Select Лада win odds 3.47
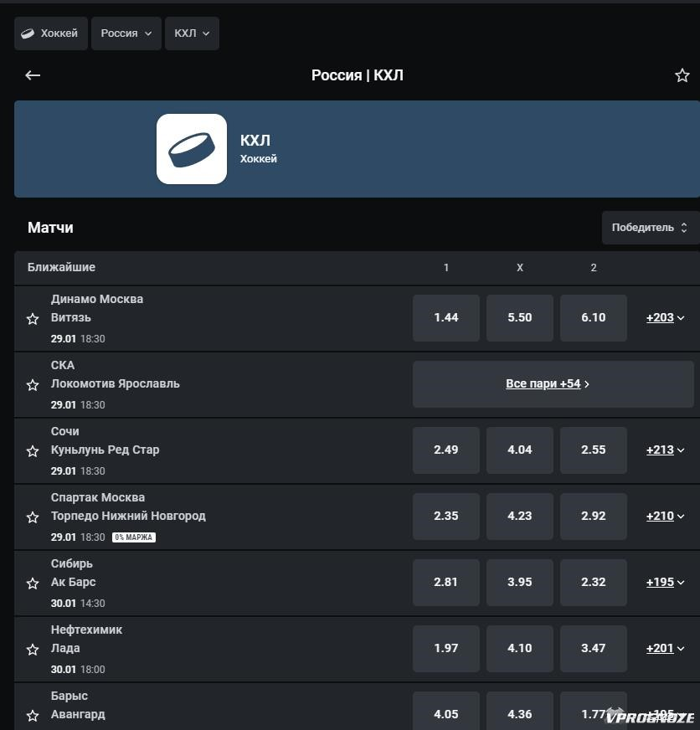The width and height of the screenshot is (700, 730). [594, 649]
